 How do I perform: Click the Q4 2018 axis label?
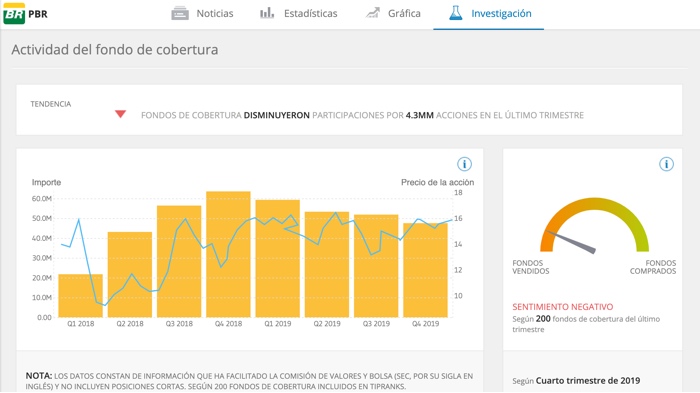click(x=228, y=324)
